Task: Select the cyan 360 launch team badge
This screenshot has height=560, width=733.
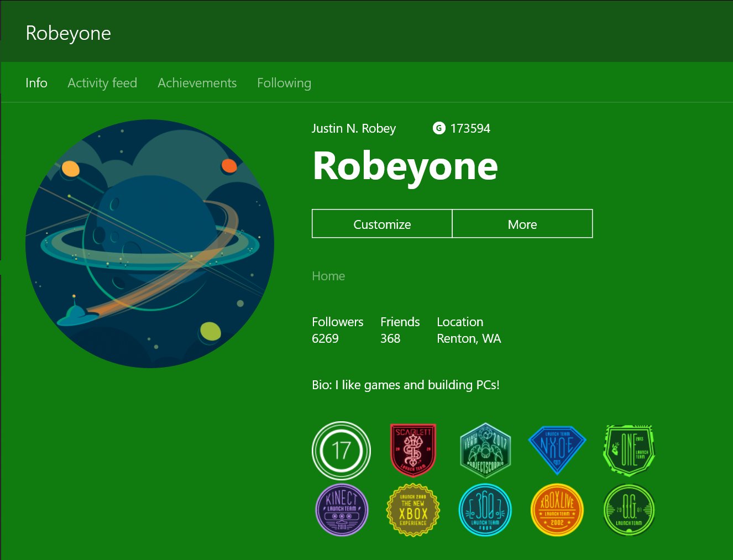Action: (x=485, y=510)
